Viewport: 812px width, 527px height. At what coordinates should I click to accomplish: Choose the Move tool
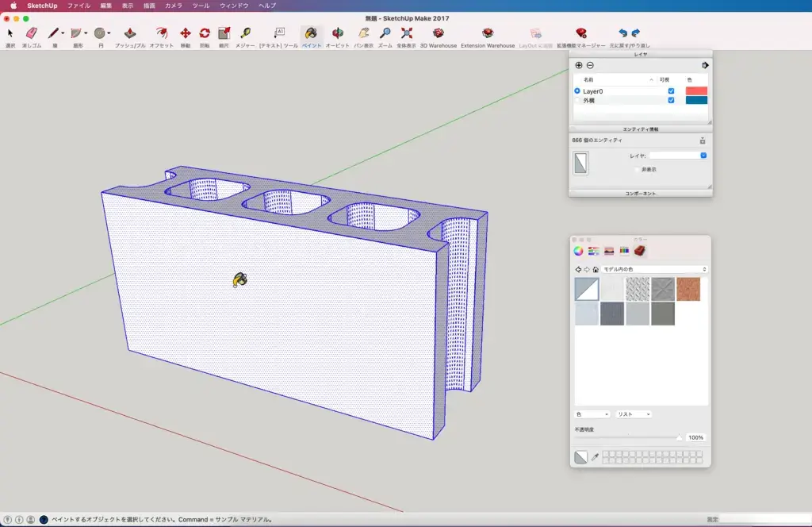[x=186, y=33]
